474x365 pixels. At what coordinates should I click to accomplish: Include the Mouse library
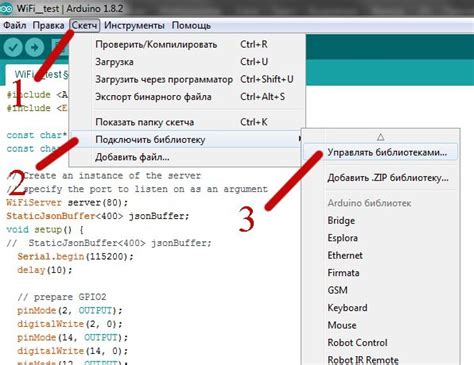coord(342,325)
